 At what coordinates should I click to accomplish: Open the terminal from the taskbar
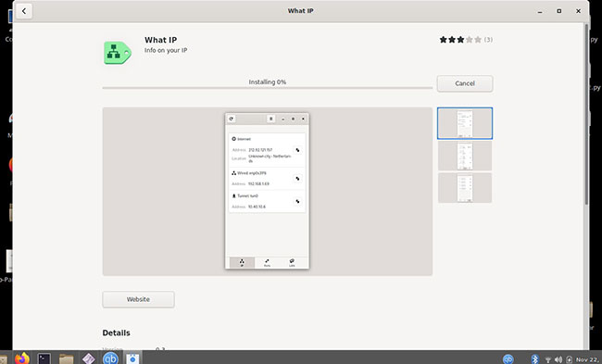tap(44, 358)
